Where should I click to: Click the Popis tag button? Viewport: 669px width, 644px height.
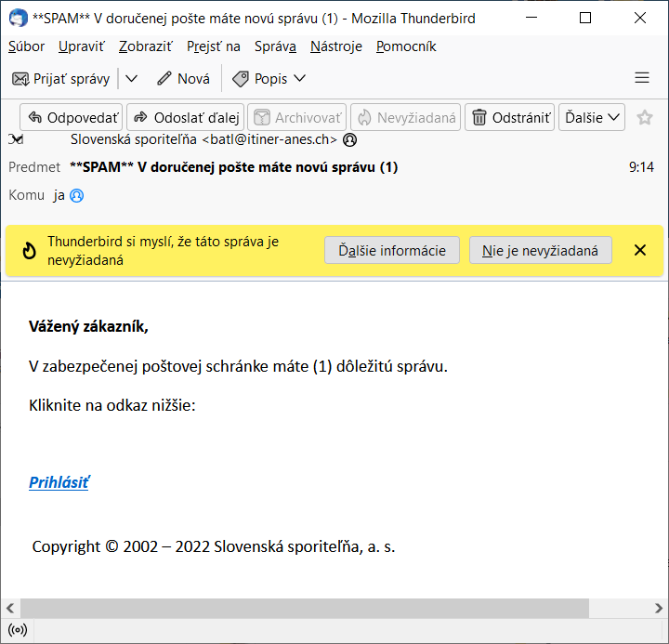(x=259, y=79)
